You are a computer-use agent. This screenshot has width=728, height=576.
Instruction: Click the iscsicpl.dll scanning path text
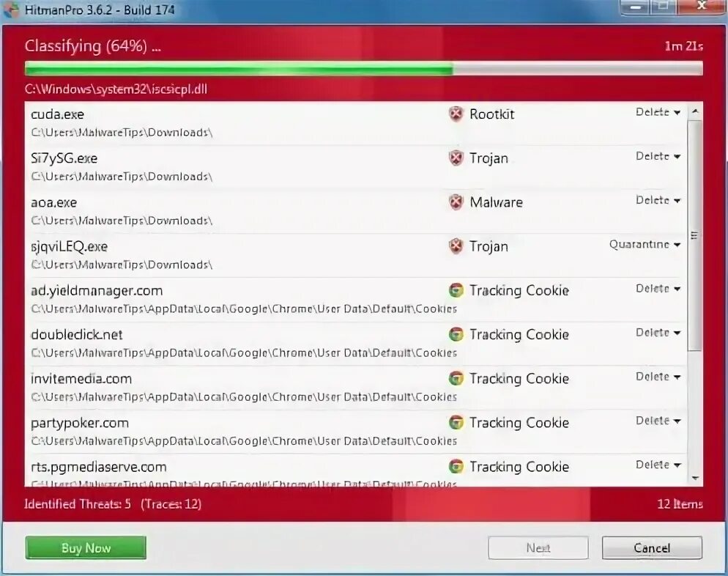116,89
